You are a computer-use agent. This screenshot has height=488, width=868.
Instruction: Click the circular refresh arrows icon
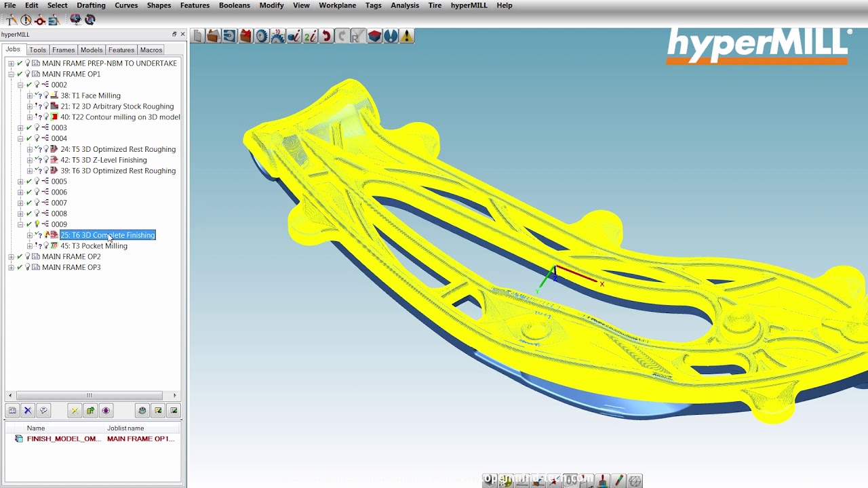tap(90, 20)
